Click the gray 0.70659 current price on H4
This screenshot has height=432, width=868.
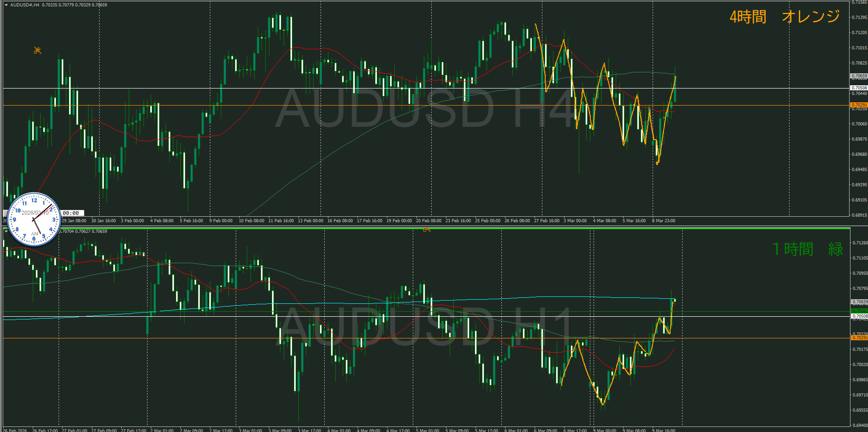pyautogui.click(x=859, y=76)
